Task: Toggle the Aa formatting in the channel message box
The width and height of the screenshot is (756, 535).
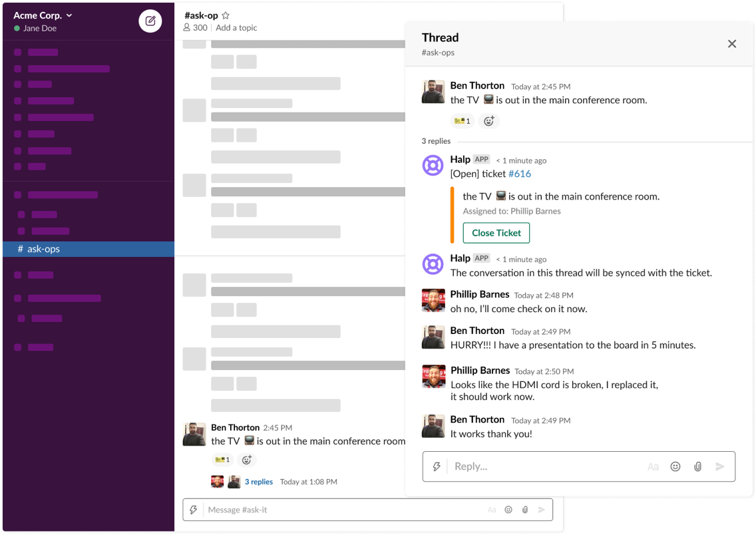Action: coord(492,510)
